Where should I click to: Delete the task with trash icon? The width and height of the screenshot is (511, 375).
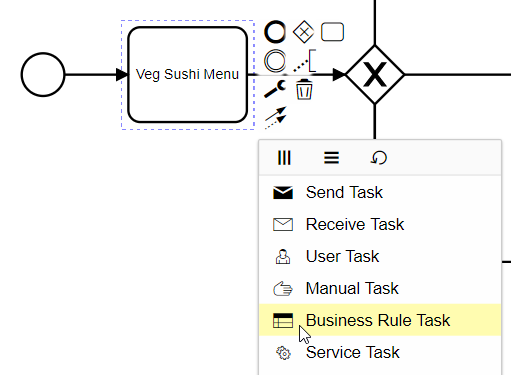pyautogui.click(x=304, y=89)
